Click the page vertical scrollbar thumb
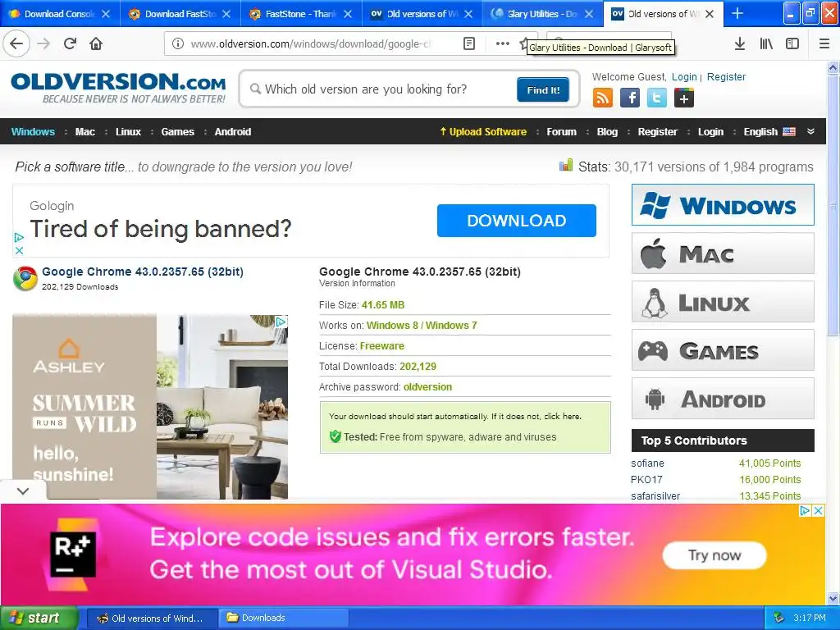Viewport: 840px width, 630px height. (x=833, y=205)
